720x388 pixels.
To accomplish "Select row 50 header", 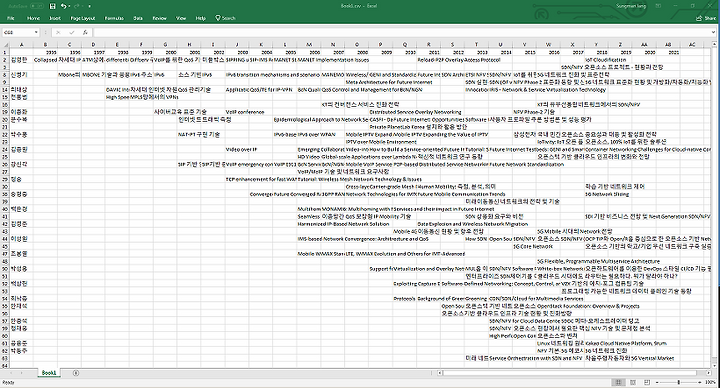I will tap(5, 269).
